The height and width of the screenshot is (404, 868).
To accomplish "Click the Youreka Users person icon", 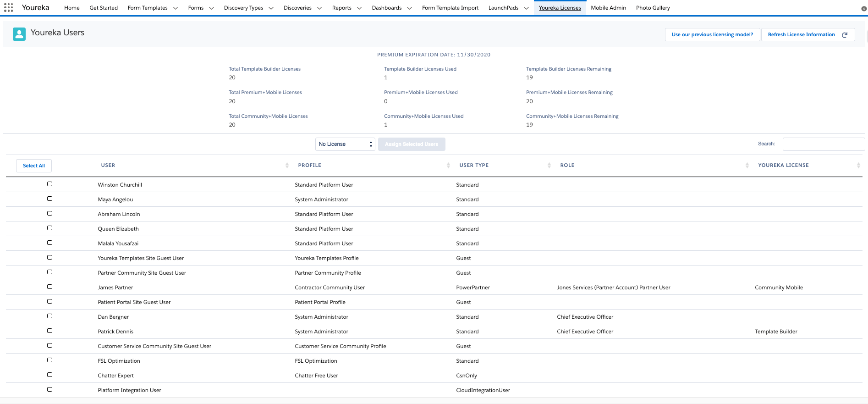I will [19, 34].
